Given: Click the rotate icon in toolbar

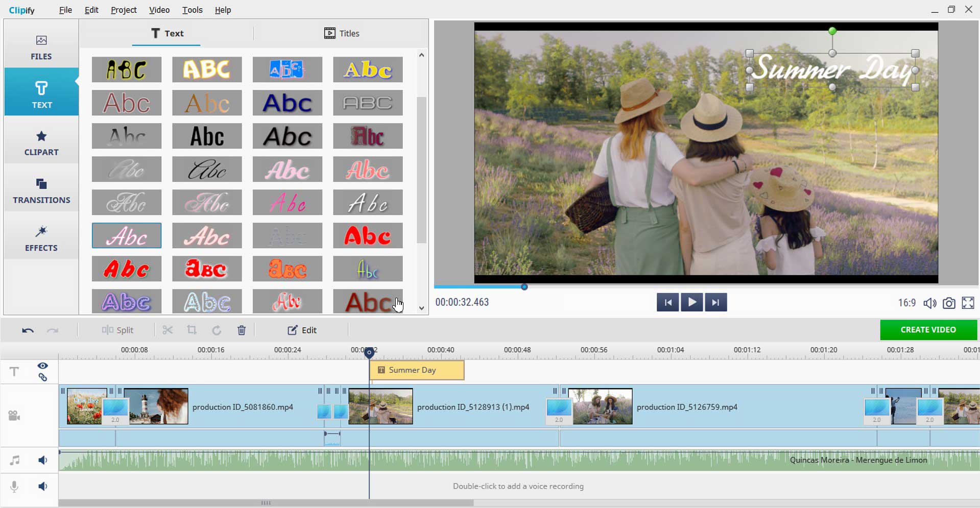Looking at the screenshot, I should click(x=217, y=330).
